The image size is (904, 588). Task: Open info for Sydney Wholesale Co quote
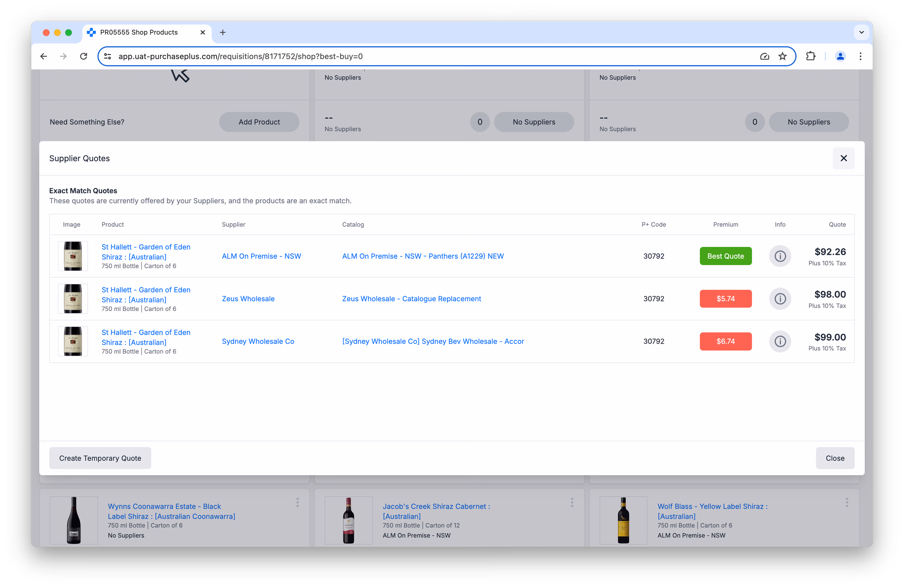pyautogui.click(x=780, y=341)
